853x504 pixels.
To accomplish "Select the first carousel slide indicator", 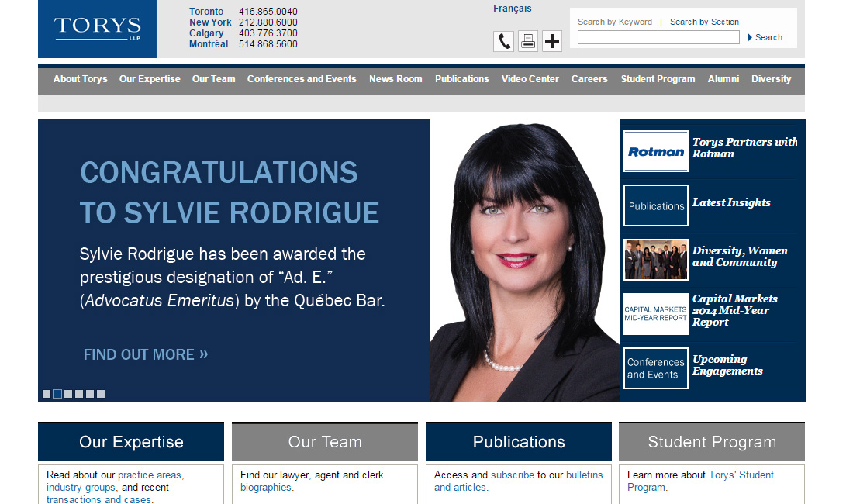I will pos(47,394).
